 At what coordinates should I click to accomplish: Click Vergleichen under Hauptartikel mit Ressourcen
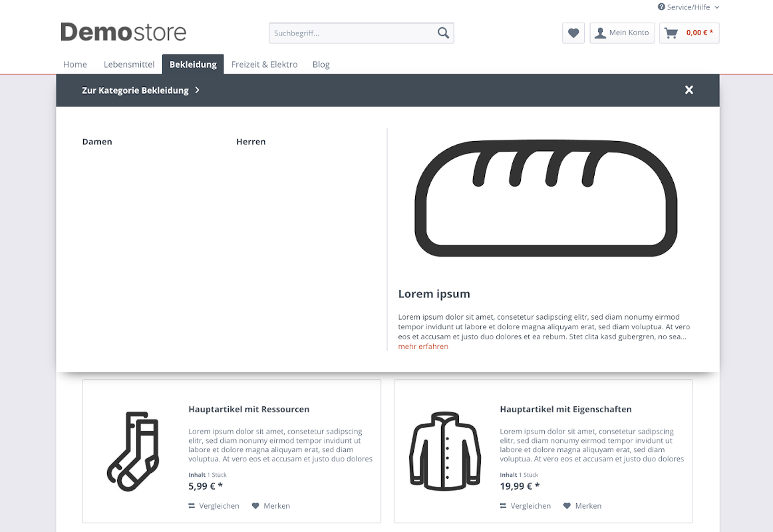(214, 506)
